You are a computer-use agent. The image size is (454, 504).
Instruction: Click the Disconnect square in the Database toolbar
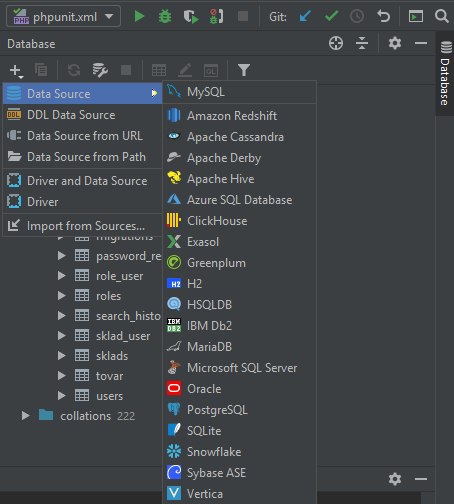[126, 70]
